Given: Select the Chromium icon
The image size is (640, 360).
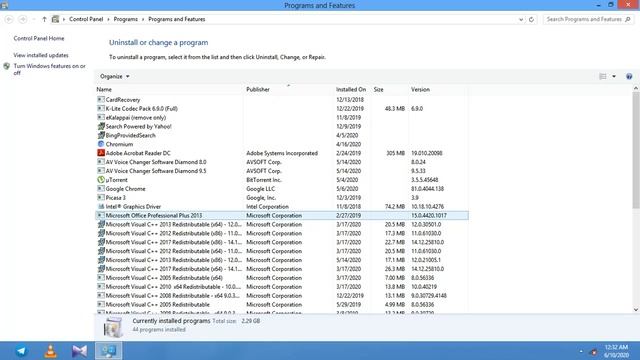Looking at the screenshot, I should 101,144.
